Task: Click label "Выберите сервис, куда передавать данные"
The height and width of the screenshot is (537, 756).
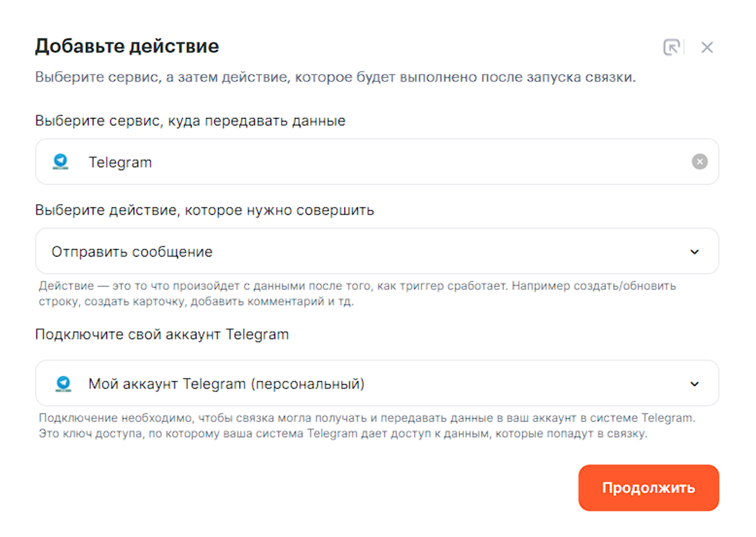Action: click(x=190, y=121)
